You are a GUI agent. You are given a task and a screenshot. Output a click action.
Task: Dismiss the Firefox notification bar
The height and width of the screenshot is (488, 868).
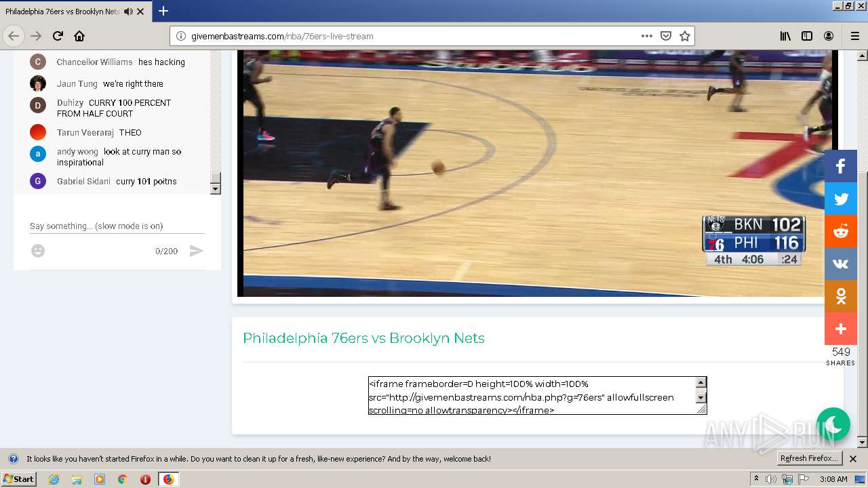click(x=853, y=459)
